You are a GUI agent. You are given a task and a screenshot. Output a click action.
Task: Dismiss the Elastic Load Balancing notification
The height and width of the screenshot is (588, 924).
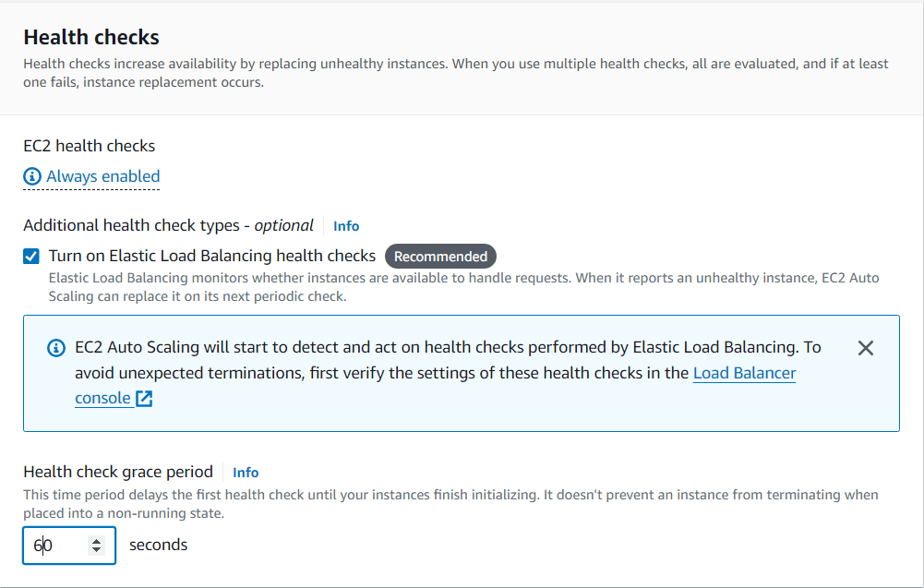(x=866, y=348)
